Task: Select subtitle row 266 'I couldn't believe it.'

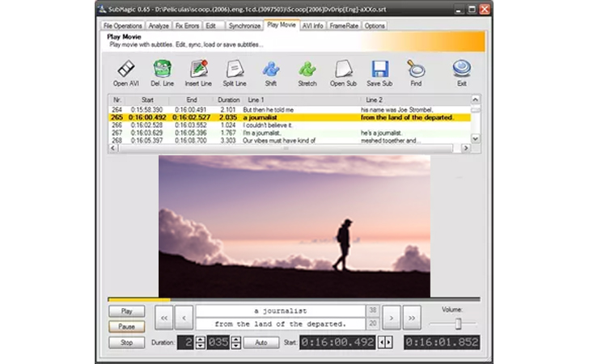Action: [290, 125]
